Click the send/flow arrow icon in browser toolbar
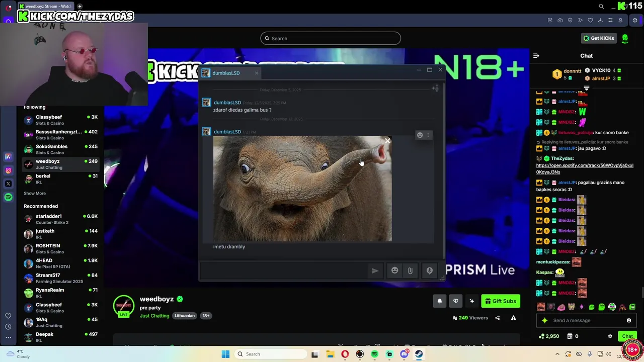The image size is (644, 362). click(x=580, y=20)
